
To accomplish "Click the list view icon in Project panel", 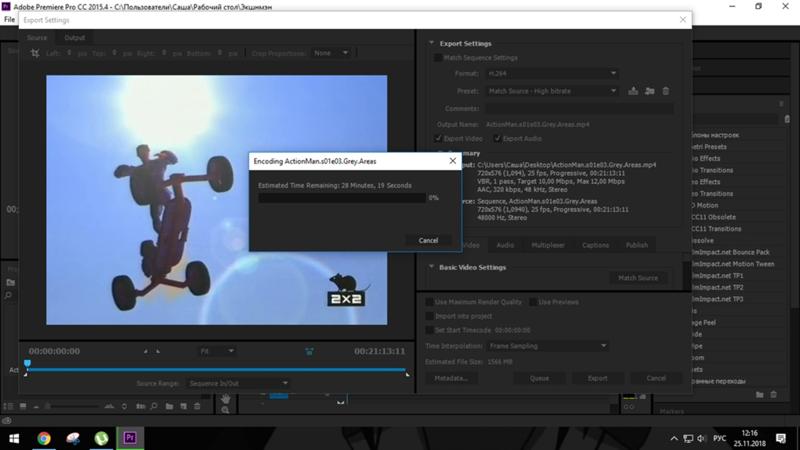I will coord(8,407).
